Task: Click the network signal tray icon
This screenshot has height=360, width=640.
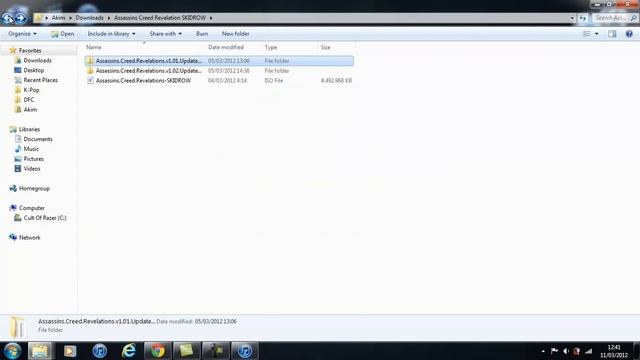Action: 588,351
